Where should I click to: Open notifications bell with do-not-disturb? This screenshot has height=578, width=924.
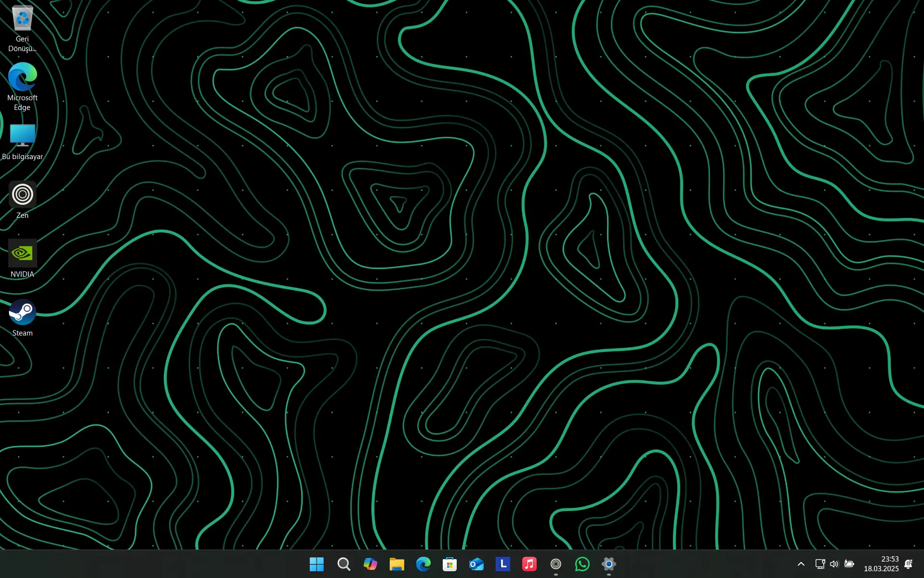(909, 564)
